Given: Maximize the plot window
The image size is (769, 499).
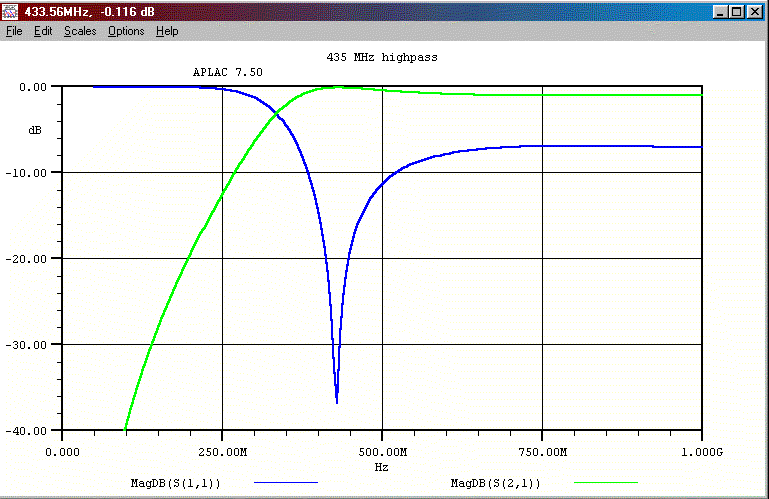Looking at the screenshot, I should tap(736, 12).
